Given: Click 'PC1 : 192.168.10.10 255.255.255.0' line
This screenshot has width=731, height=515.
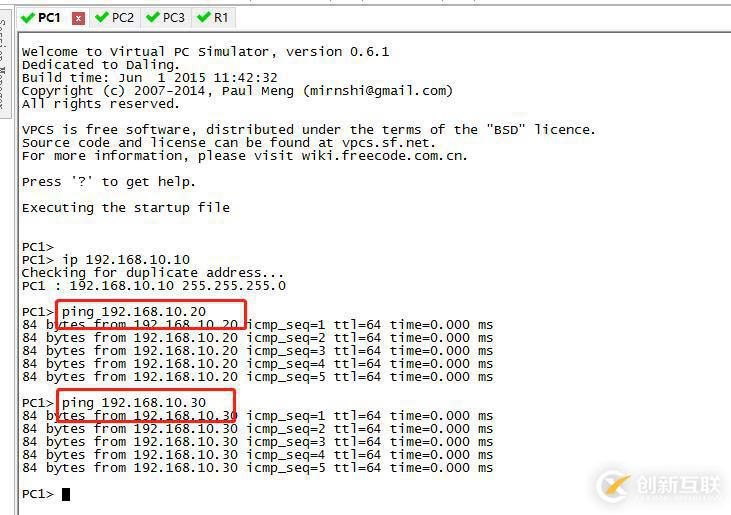Looking at the screenshot, I should click(154, 286).
